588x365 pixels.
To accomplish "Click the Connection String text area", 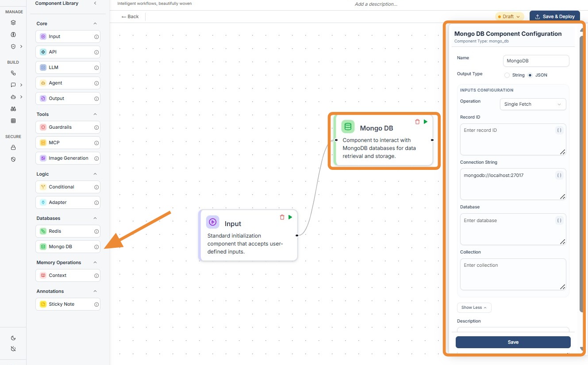I will [x=513, y=184].
